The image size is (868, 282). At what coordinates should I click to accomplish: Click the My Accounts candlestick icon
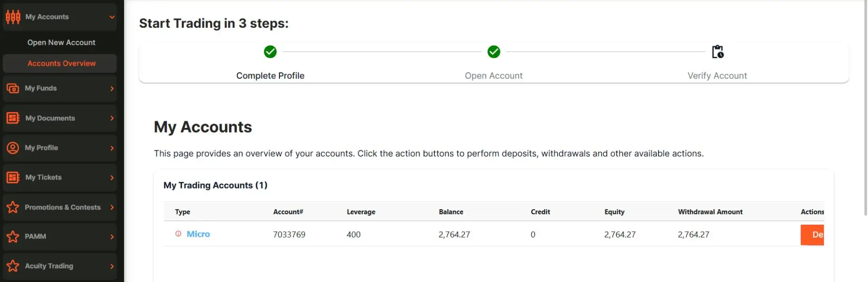[x=13, y=17]
